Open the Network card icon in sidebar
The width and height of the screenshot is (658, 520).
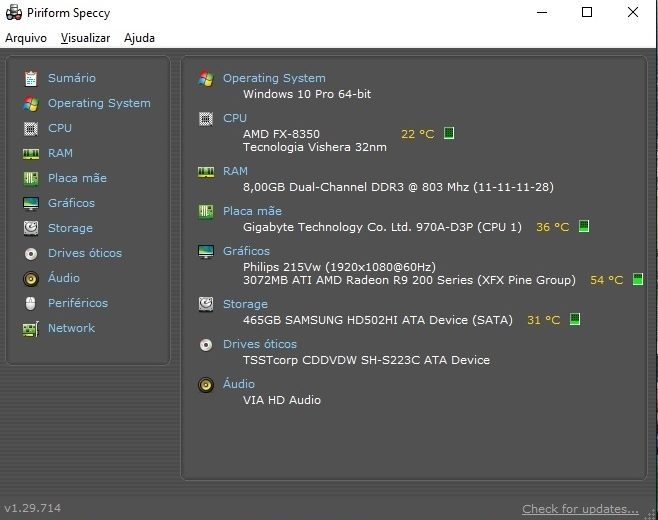tap(31, 329)
